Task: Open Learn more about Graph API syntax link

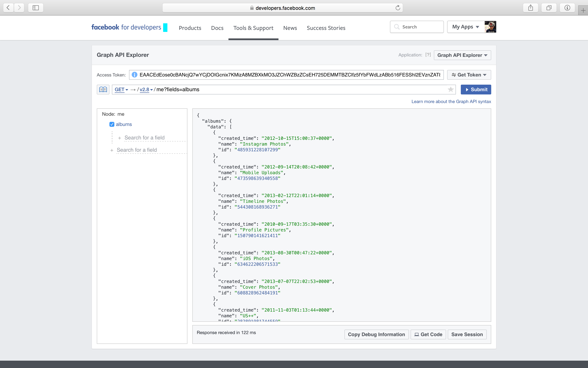Action: (x=451, y=101)
